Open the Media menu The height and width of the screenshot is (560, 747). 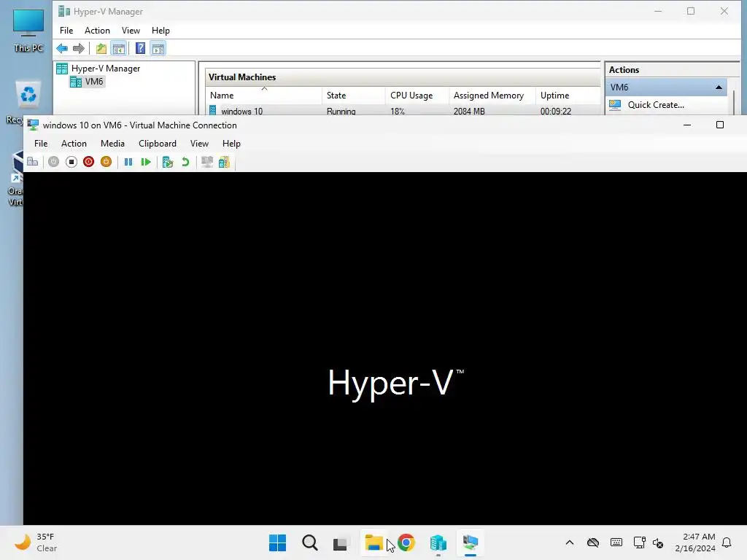(x=112, y=144)
